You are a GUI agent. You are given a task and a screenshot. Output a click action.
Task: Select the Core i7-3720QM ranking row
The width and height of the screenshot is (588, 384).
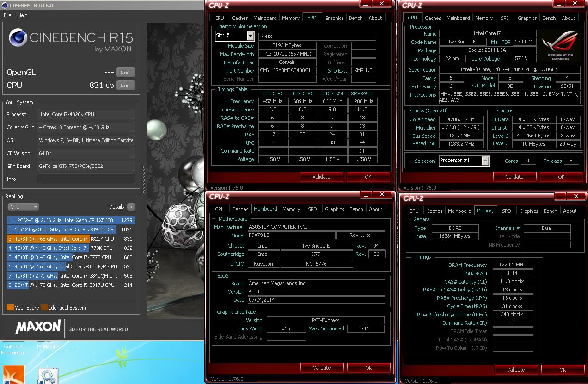point(71,266)
